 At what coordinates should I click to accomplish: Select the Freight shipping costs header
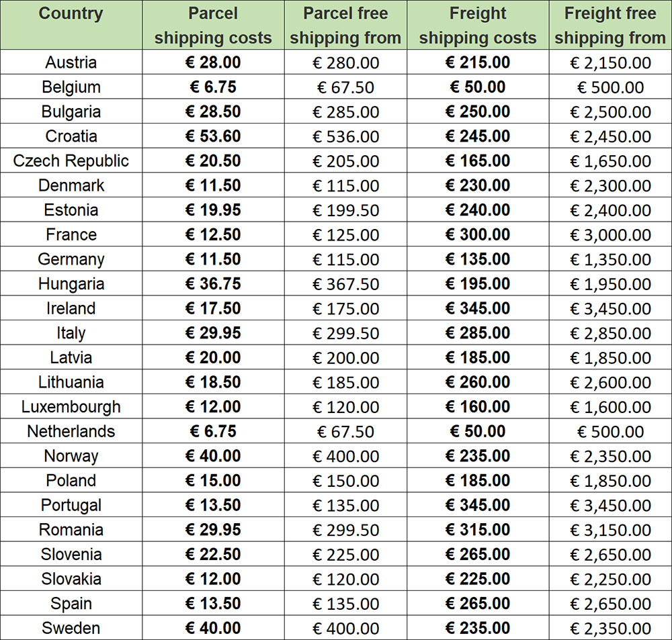(x=478, y=26)
